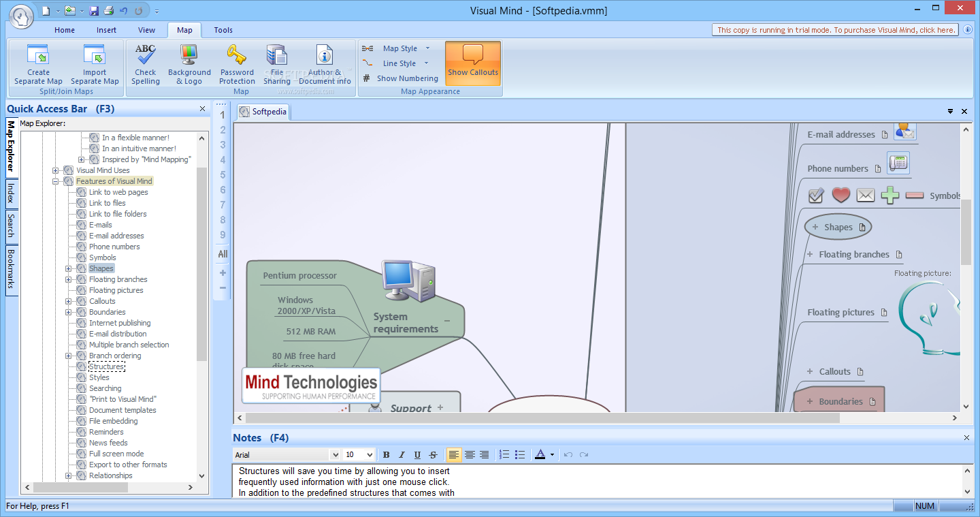Expand the Shapes branch in the map

pyautogui.click(x=815, y=227)
